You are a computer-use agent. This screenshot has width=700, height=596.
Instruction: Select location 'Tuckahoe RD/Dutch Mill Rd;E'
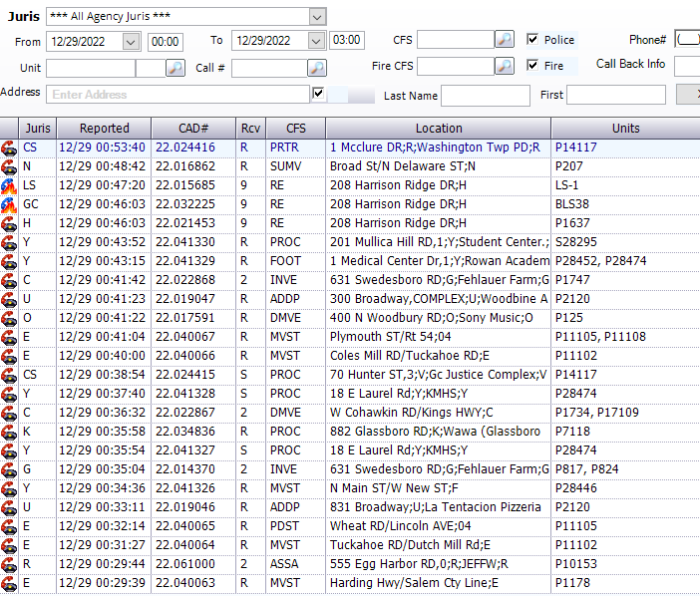pyautogui.click(x=410, y=545)
